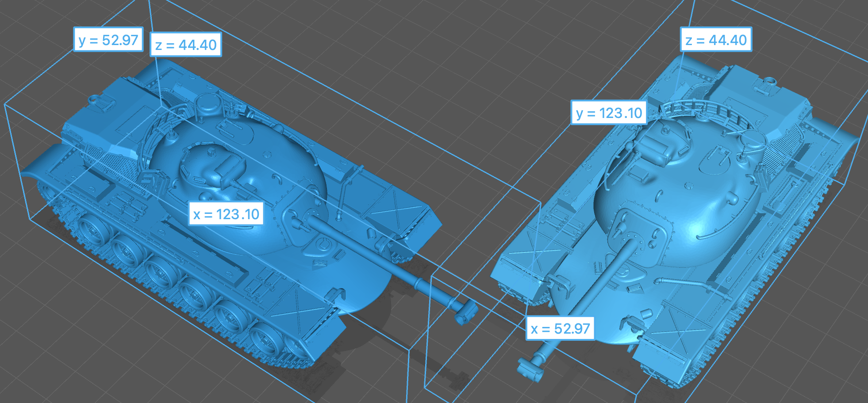Click the x = 123.10 dimension label

pos(226,214)
